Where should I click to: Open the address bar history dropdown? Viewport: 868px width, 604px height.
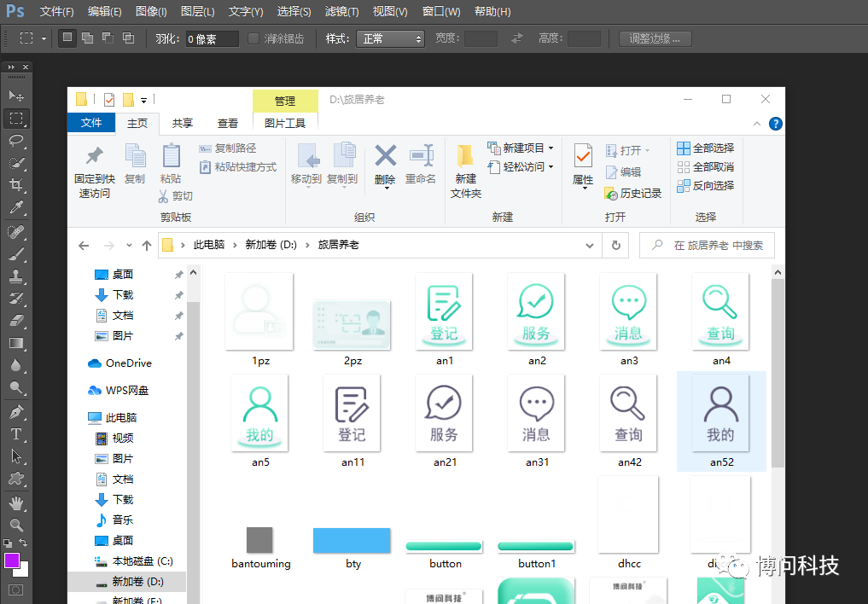pos(590,245)
